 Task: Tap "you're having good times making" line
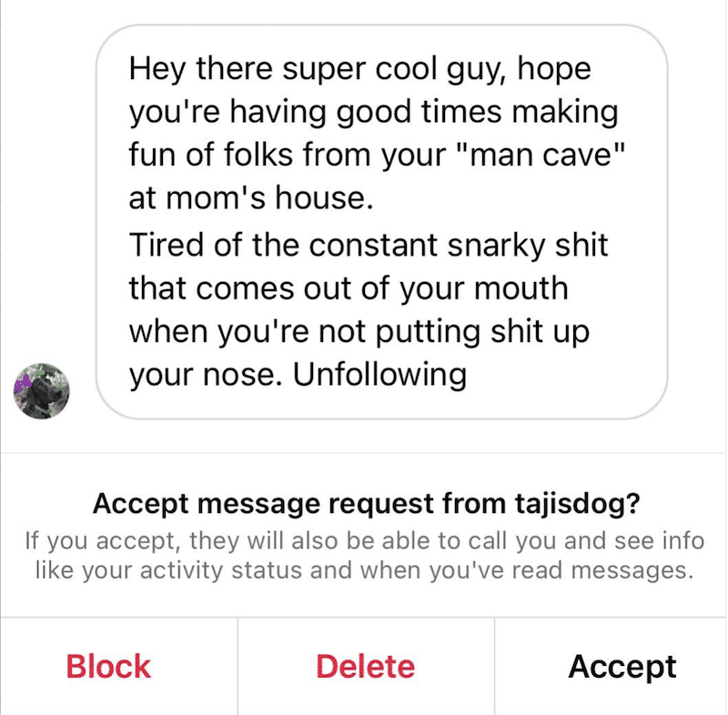point(373,113)
